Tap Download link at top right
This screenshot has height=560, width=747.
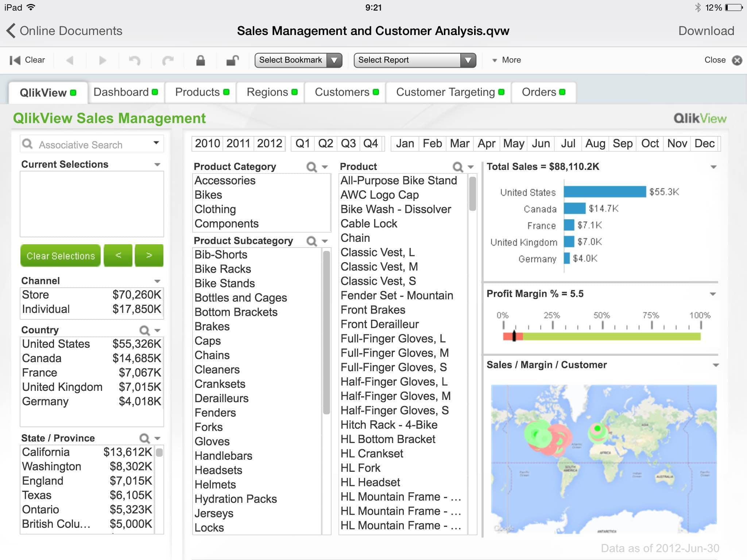coord(706,31)
